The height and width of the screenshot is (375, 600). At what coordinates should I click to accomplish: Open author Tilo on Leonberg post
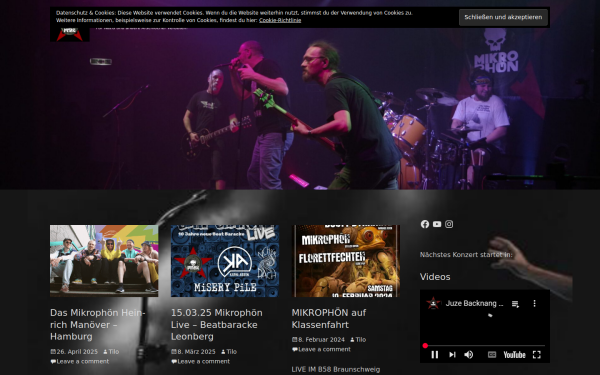(232, 352)
